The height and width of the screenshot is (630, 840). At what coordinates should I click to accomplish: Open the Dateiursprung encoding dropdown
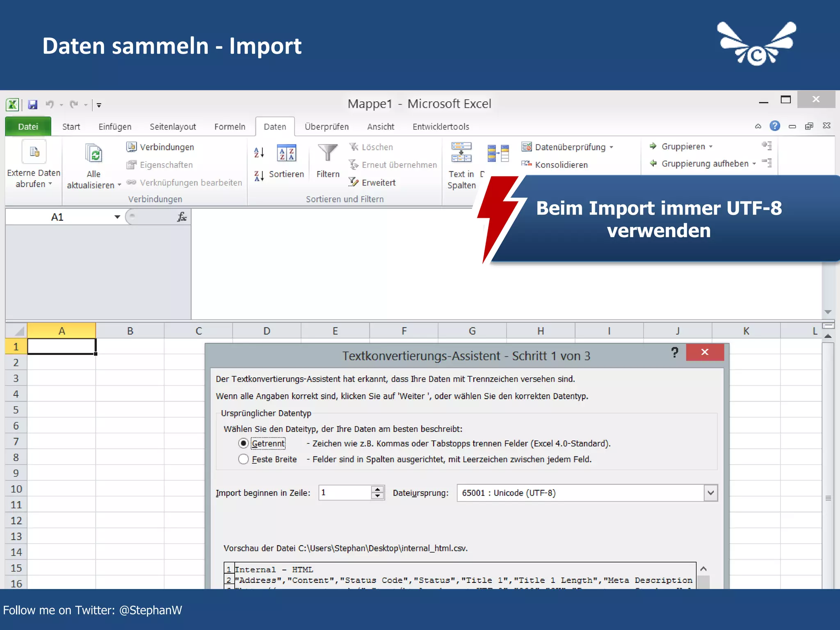click(711, 493)
